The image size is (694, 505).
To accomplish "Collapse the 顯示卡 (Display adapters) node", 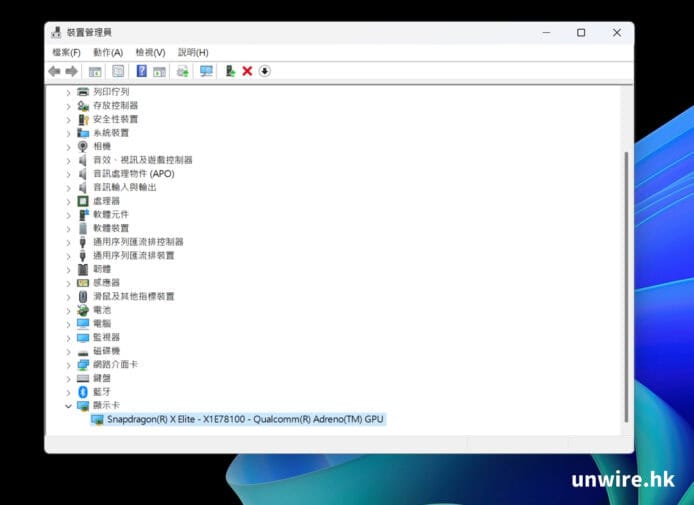I will (x=68, y=406).
